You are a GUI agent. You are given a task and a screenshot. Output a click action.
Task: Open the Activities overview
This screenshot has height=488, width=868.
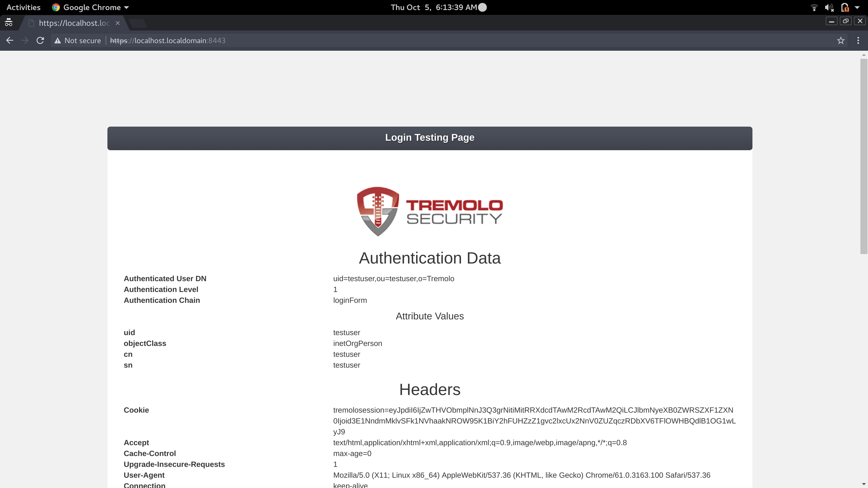23,7
